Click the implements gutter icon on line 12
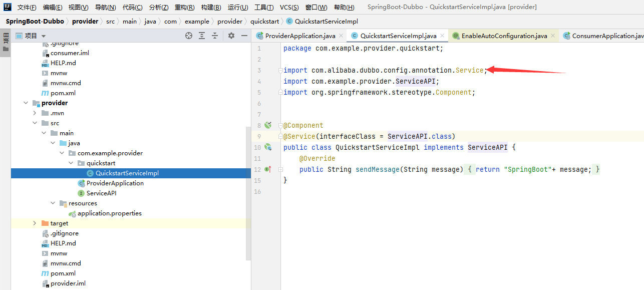Image resolution: width=644 pixels, height=290 pixels. [x=268, y=169]
